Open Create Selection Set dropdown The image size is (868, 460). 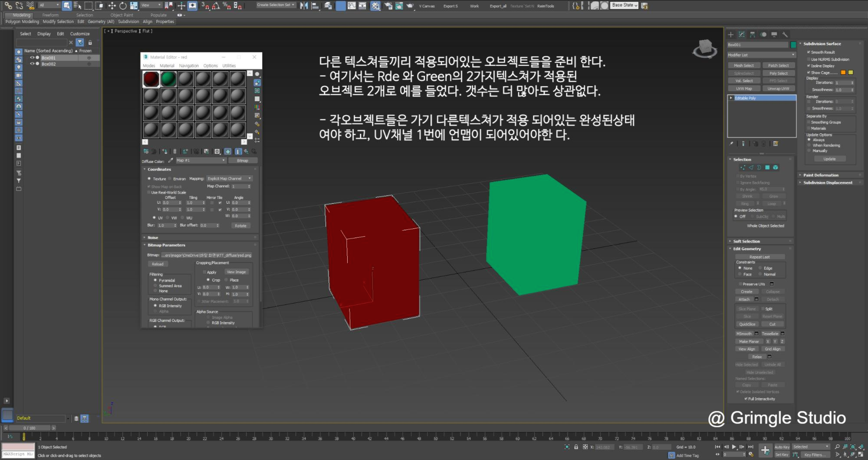coord(276,5)
